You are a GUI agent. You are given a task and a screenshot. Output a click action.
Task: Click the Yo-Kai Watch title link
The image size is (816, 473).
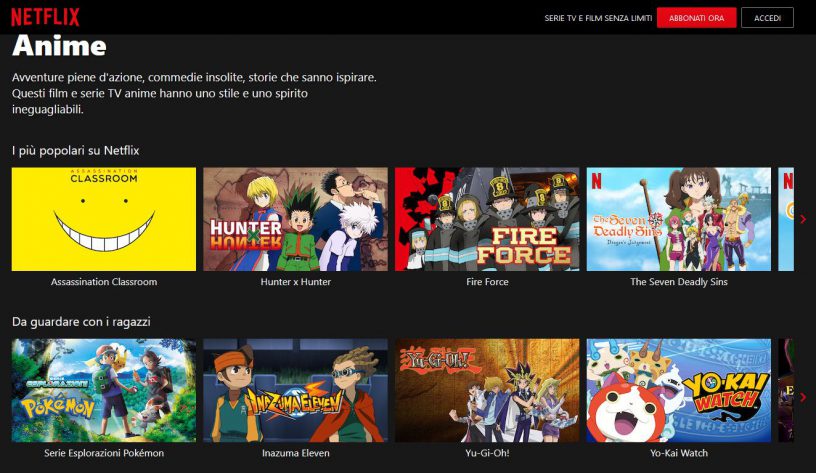point(678,453)
